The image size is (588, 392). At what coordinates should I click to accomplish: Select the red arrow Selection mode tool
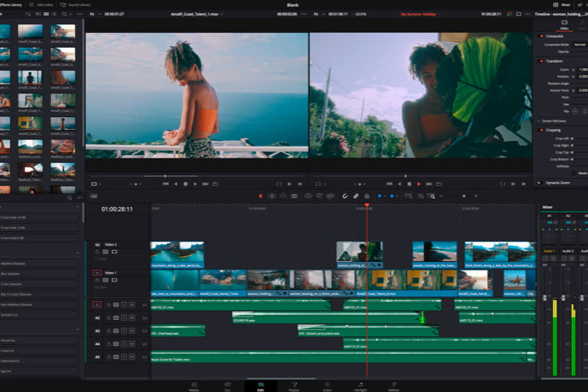coord(260,196)
